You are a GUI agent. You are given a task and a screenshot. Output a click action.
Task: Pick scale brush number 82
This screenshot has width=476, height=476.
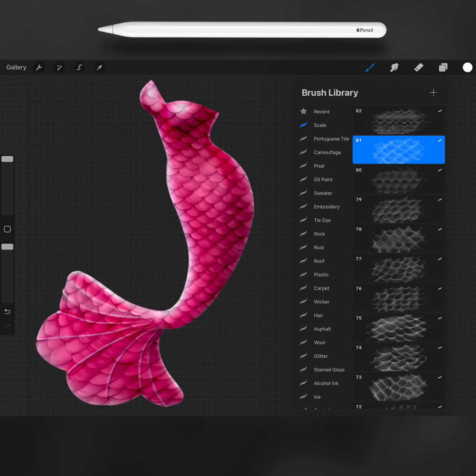pos(398,120)
